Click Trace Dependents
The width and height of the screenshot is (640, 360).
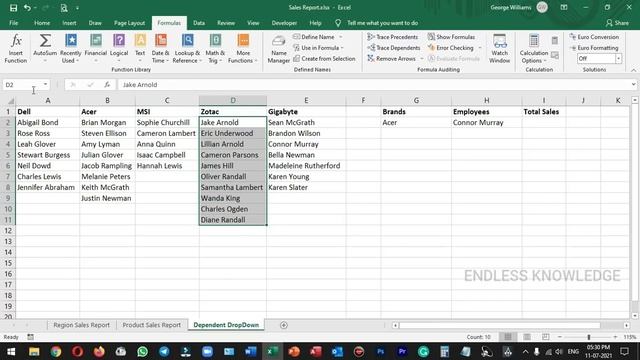[x=394, y=48]
